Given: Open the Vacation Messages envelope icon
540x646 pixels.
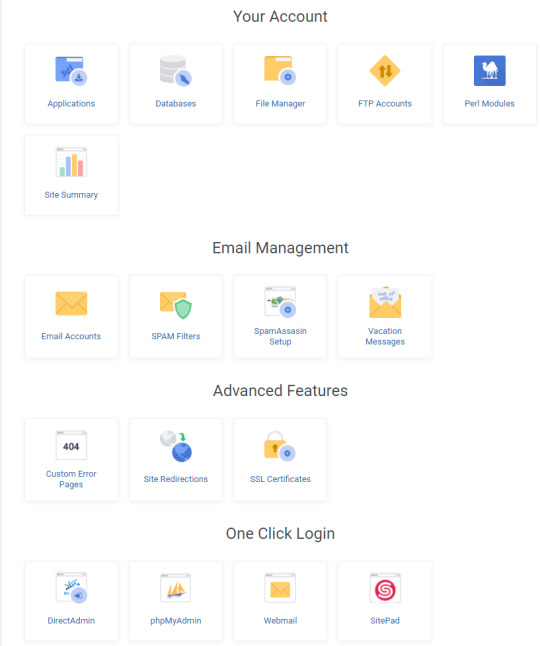Looking at the screenshot, I should pos(385,302).
